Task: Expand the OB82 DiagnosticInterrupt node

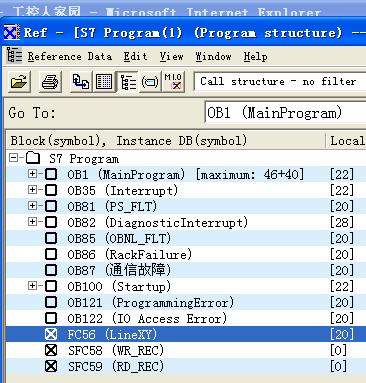Action: point(33,222)
